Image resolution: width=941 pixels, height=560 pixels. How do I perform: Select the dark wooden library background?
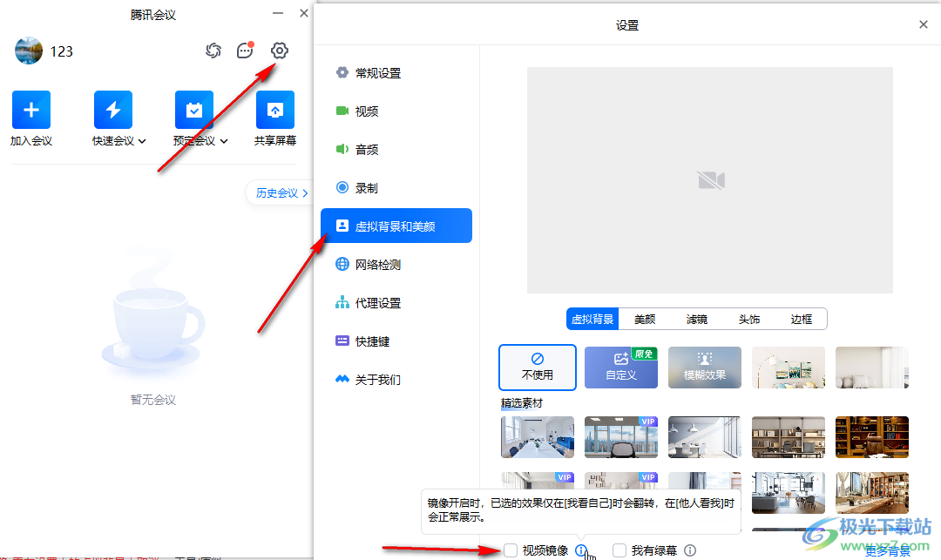click(x=872, y=437)
